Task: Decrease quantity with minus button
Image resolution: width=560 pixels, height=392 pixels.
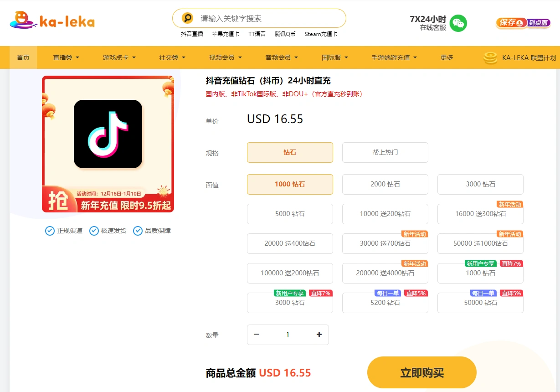Action: 256,335
